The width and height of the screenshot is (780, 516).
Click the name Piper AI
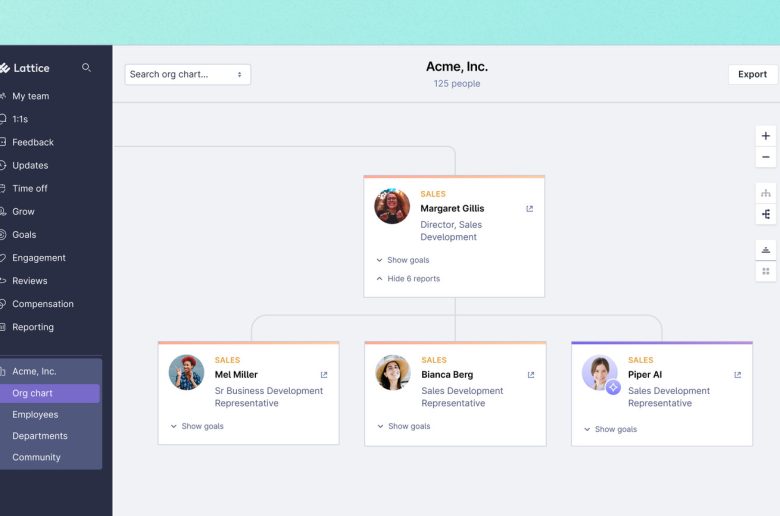[x=645, y=375]
